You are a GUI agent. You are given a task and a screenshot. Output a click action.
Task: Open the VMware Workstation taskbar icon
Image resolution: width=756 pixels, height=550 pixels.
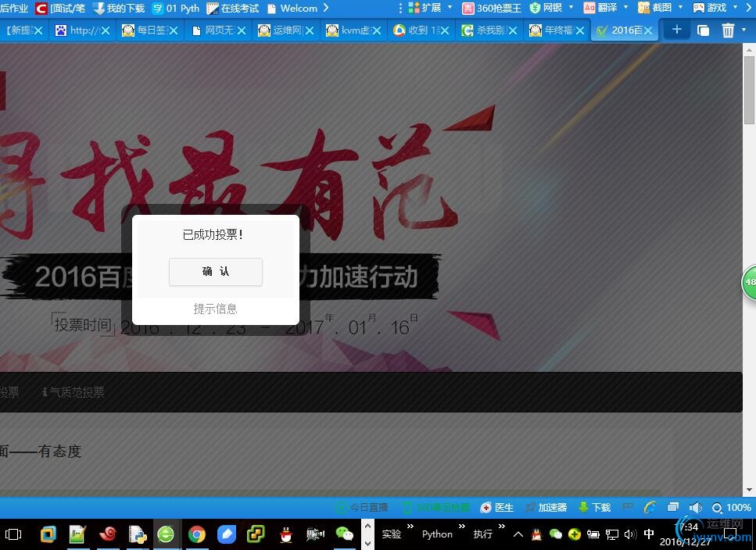(48, 534)
